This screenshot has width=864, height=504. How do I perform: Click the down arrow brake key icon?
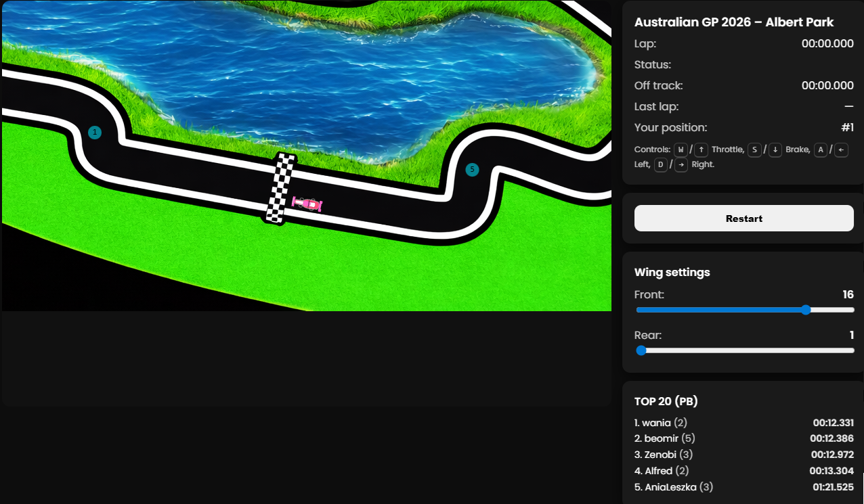pyautogui.click(x=775, y=150)
